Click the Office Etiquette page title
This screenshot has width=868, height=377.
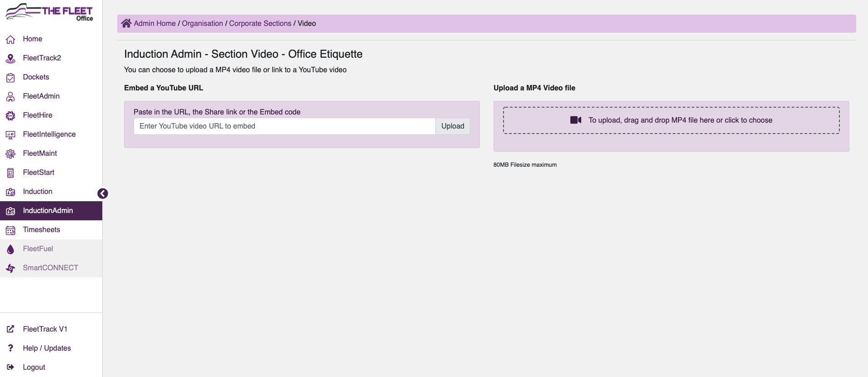click(243, 54)
